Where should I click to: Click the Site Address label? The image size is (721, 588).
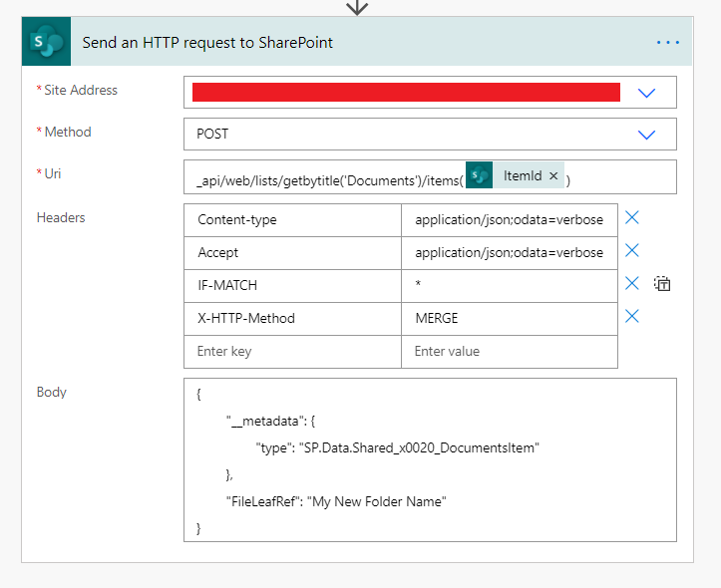[x=81, y=90]
